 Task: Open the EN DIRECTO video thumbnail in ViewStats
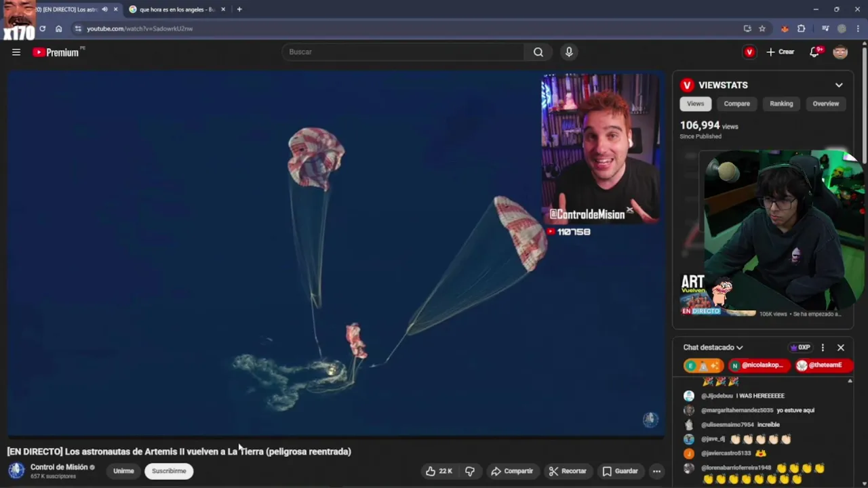718,296
